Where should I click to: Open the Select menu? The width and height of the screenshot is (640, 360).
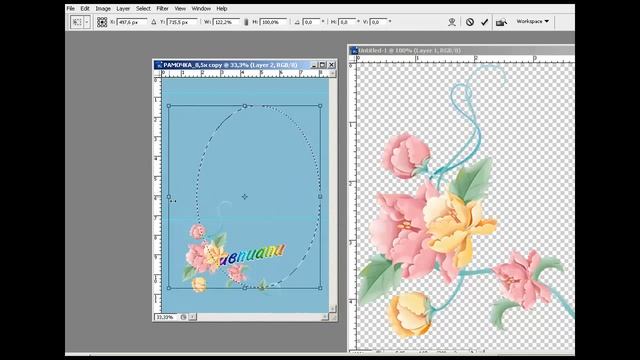coord(143,8)
